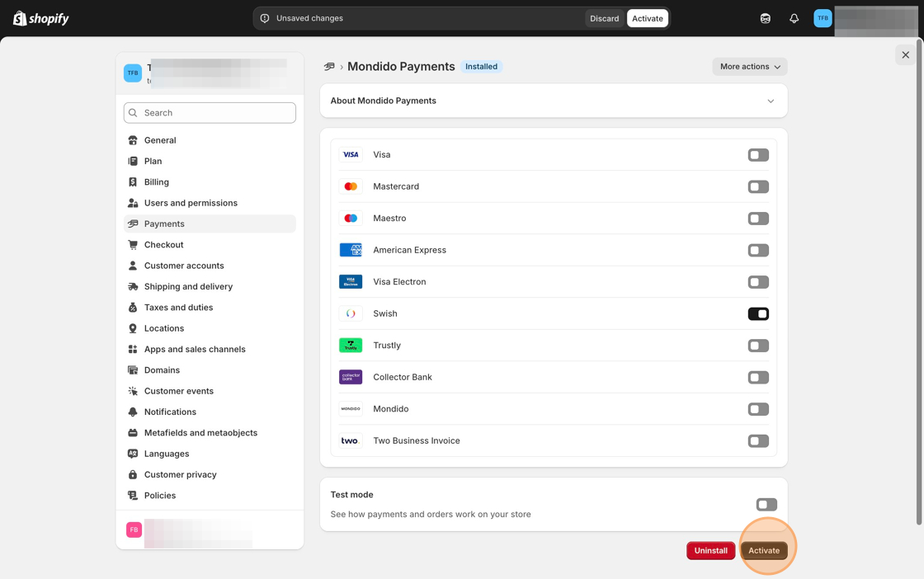Screen dimensions: 924x579
Task: Click the Customer privacy lock icon
Action: [133, 475]
